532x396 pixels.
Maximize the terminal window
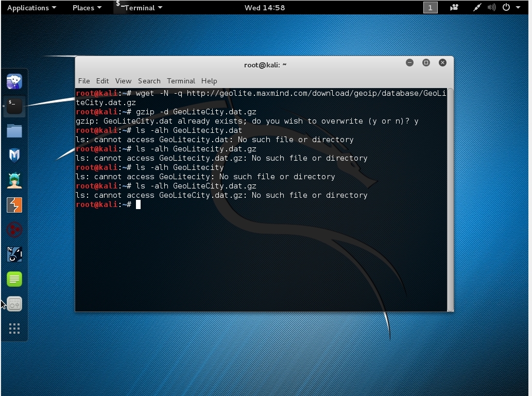426,62
